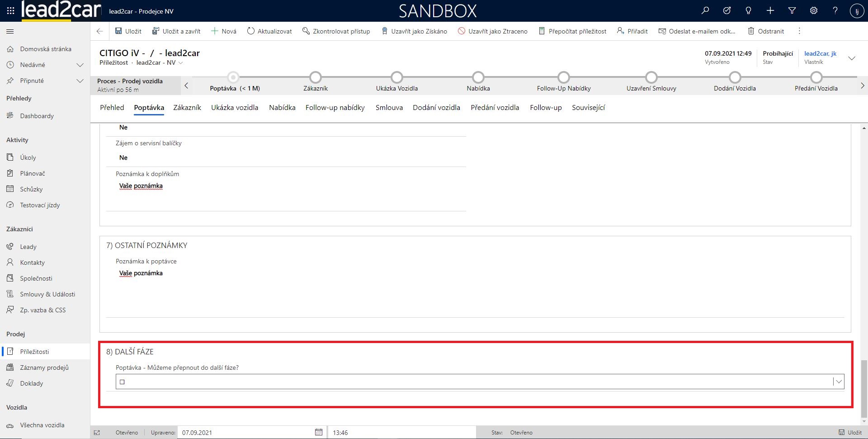The height and width of the screenshot is (439, 868).
Task: Click the vertical scrollbar thumb of the form
Action: pyautogui.click(x=864, y=388)
